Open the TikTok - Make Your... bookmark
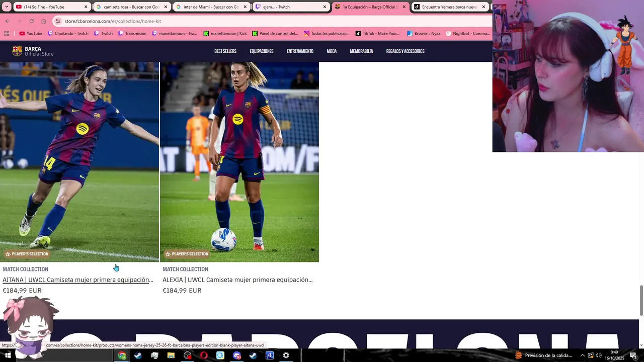The width and height of the screenshot is (644, 362). 377,34
